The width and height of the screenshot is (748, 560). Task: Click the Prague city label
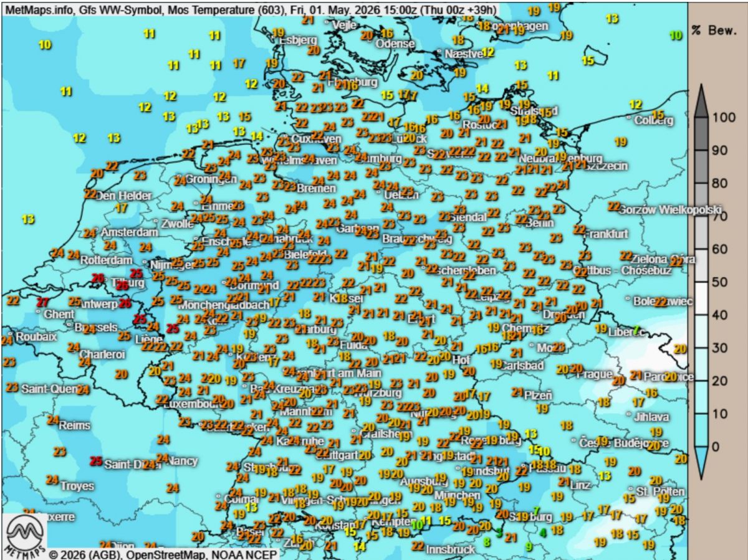(x=594, y=374)
